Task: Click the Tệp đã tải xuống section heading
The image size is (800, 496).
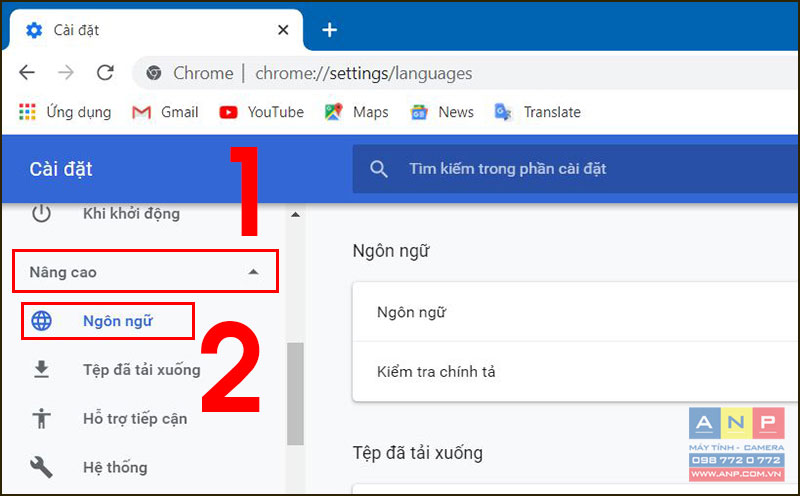Action: coord(418,453)
